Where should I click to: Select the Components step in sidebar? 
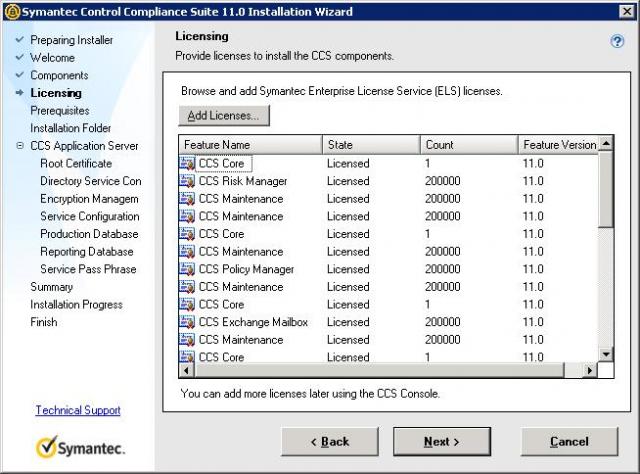coord(59,75)
